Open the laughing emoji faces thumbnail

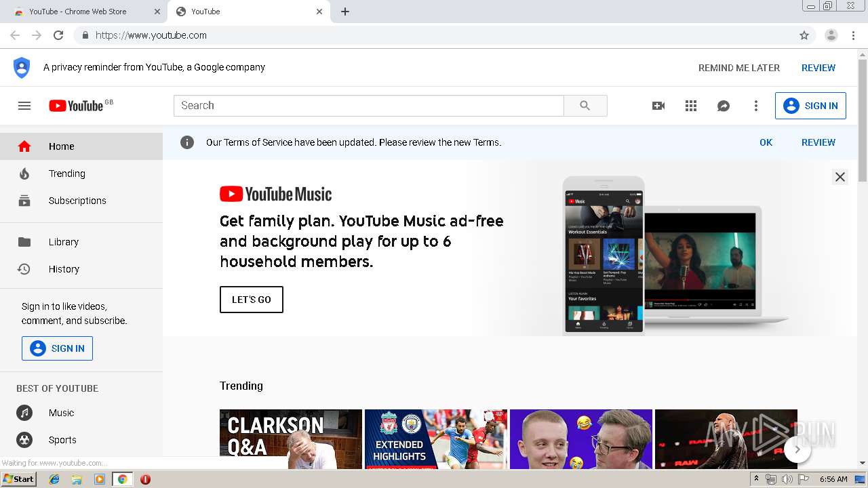[x=581, y=439]
